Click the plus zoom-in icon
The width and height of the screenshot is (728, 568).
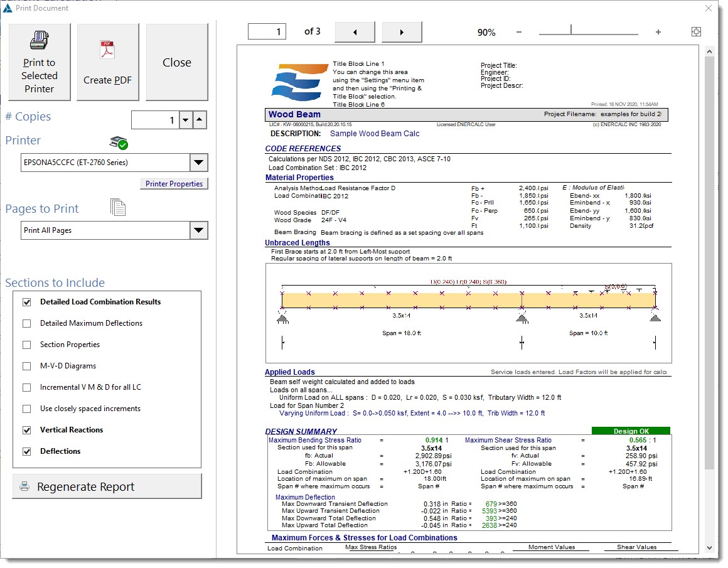pyautogui.click(x=658, y=32)
